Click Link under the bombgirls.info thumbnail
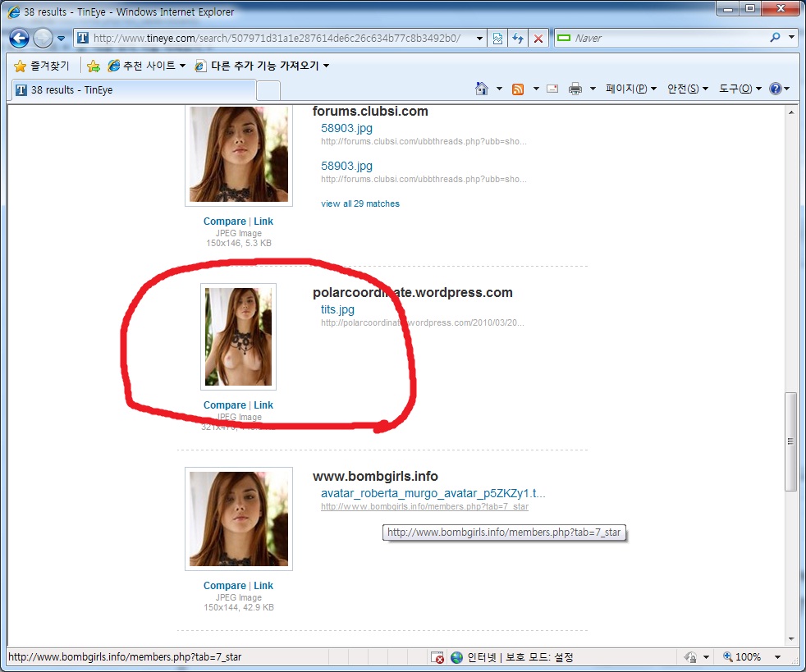Screen dimensions: 806x672 coord(263,586)
